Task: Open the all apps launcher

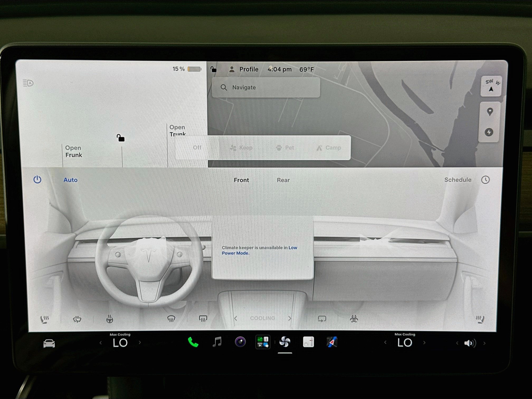Action: point(263,342)
